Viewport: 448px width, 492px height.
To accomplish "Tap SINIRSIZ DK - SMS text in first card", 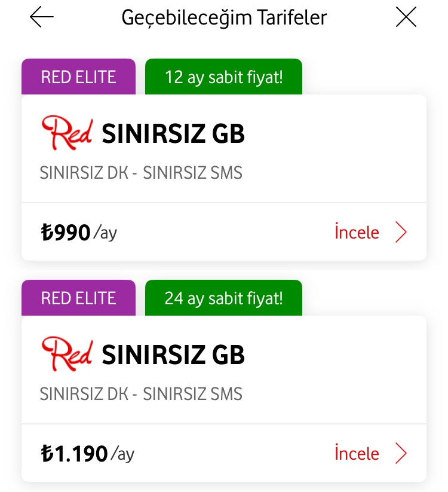I will point(141,173).
